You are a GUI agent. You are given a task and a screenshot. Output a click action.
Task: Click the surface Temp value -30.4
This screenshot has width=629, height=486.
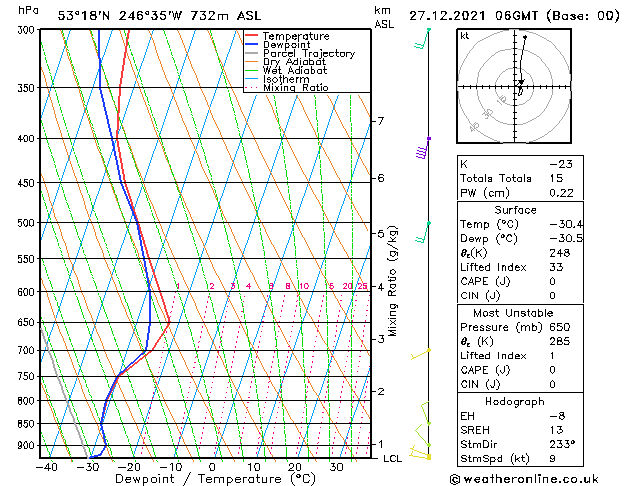(x=566, y=224)
